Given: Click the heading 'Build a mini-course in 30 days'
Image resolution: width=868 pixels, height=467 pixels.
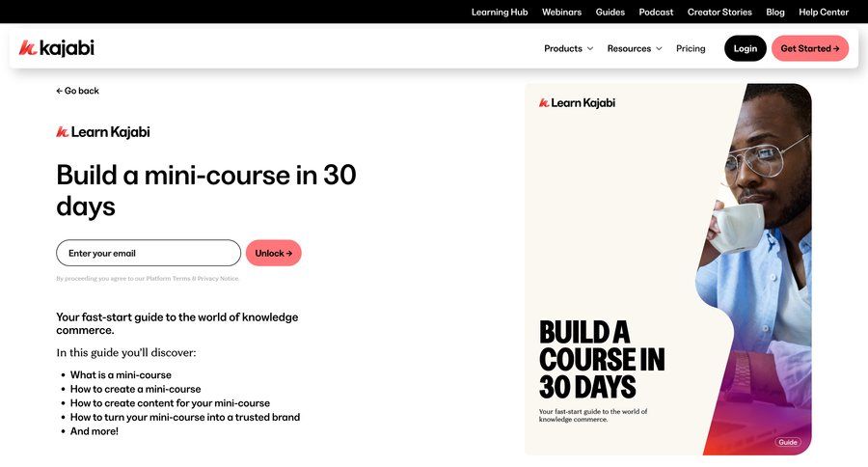Looking at the screenshot, I should pyautogui.click(x=206, y=191).
